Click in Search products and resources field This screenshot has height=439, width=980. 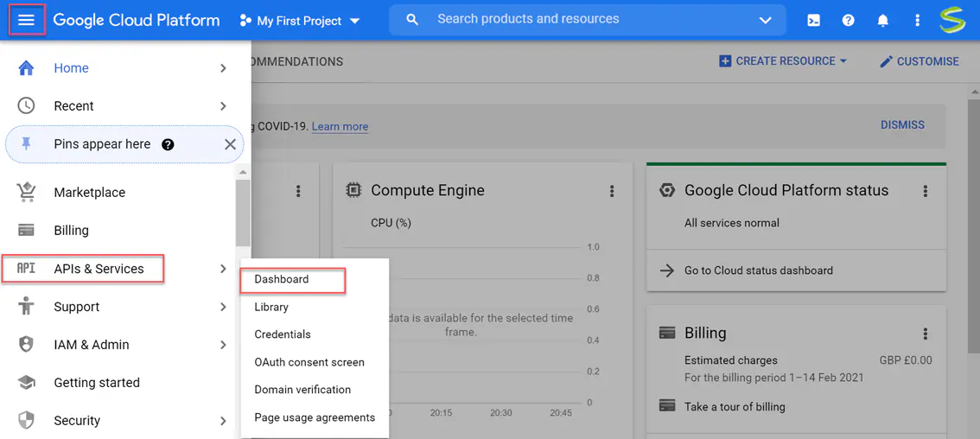pos(588,20)
